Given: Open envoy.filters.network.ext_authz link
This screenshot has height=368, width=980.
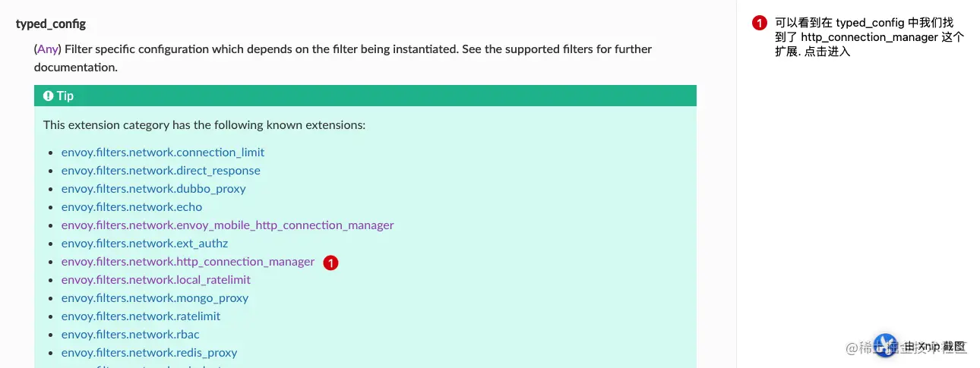Looking at the screenshot, I should pyautogui.click(x=145, y=243).
